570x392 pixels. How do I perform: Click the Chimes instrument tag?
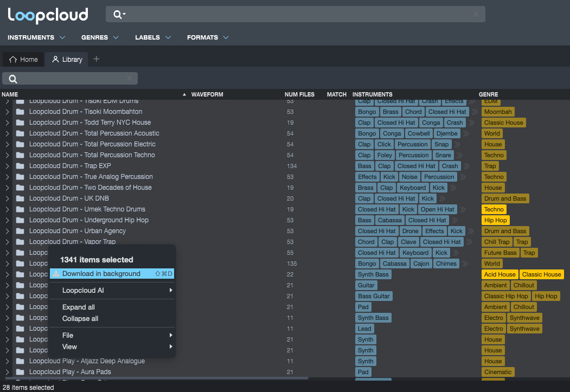(446, 264)
